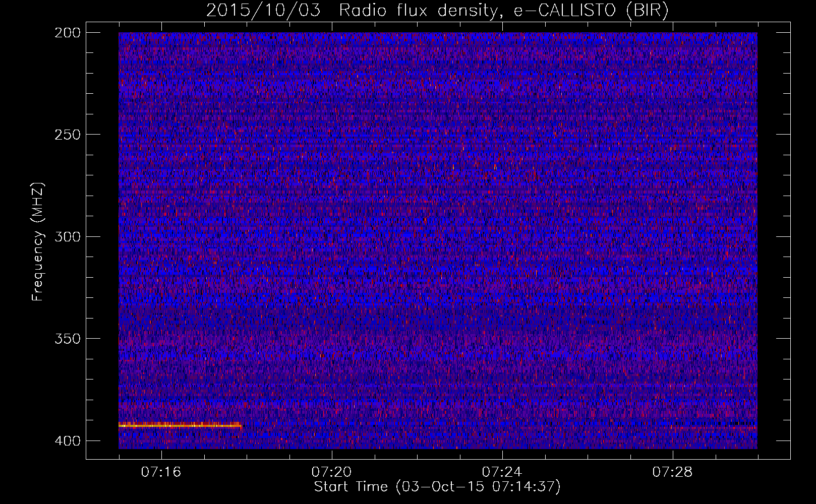Image resolution: width=816 pixels, height=504 pixels.
Task: Click the 250 frequency tick label
Action: 67,135
